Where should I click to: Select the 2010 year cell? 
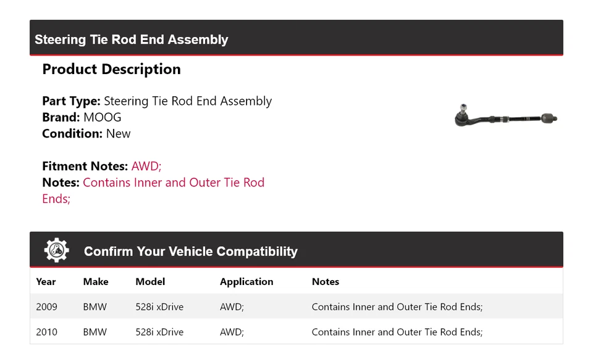pyautogui.click(x=46, y=332)
